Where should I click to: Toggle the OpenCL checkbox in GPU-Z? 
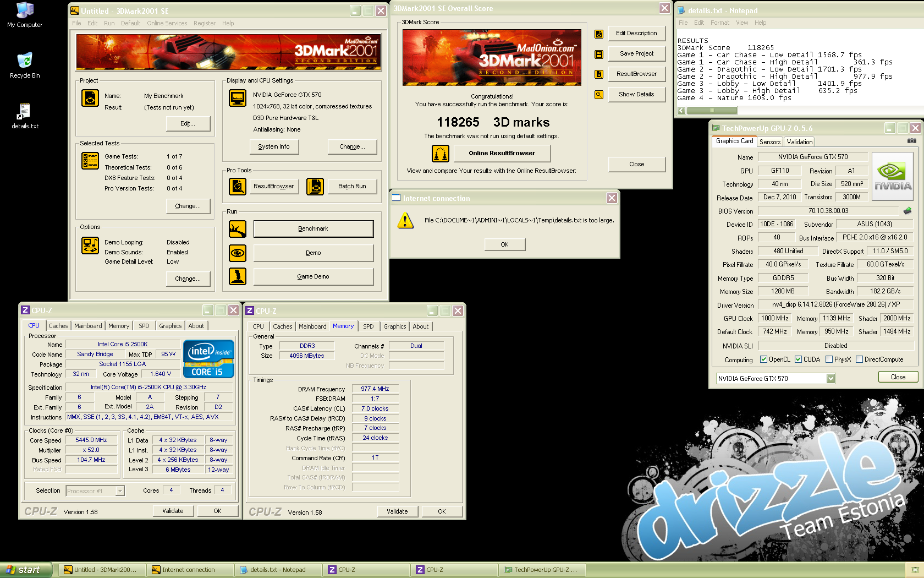[763, 359]
